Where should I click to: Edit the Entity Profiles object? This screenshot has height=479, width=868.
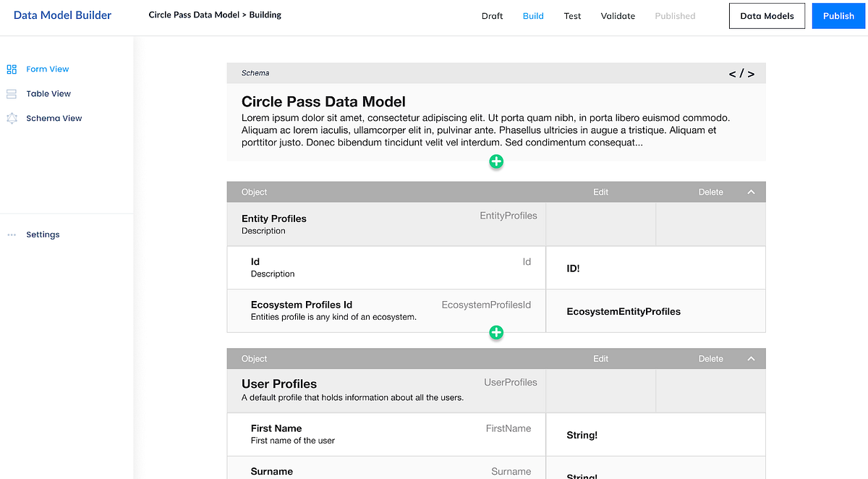600,192
